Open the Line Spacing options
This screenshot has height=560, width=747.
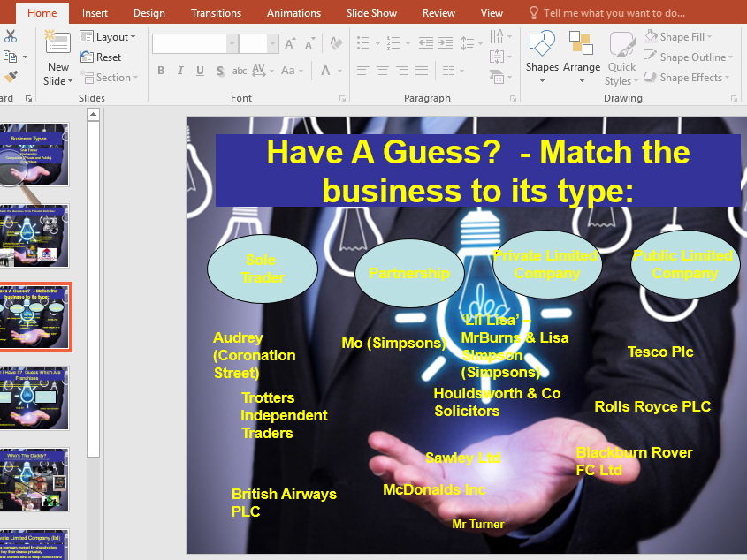point(470,43)
